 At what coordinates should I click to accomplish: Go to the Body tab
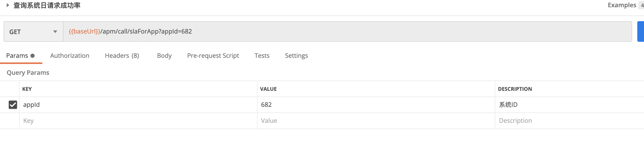click(164, 56)
